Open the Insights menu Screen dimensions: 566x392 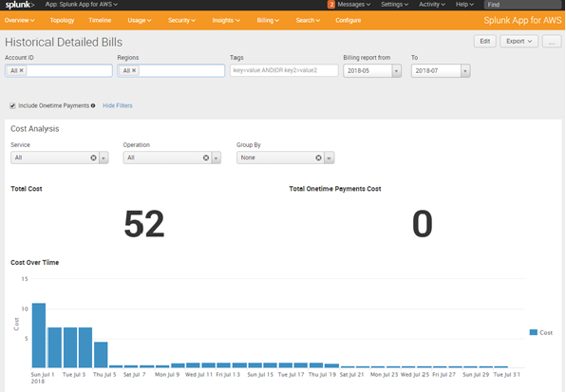click(x=226, y=20)
